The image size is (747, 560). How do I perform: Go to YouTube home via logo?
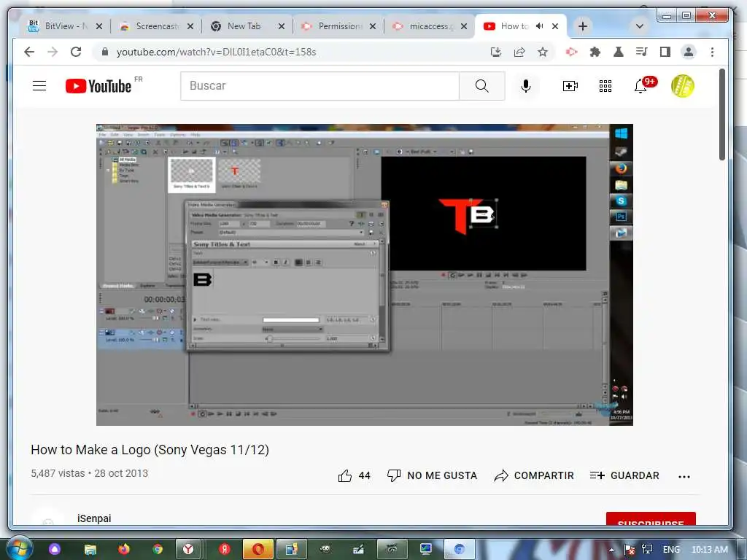(98, 86)
